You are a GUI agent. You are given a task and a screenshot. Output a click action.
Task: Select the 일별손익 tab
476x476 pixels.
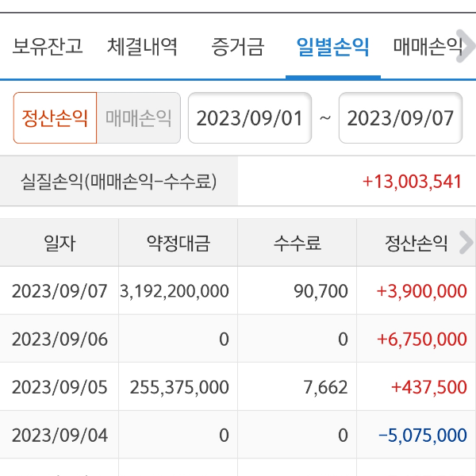pos(332,47)
